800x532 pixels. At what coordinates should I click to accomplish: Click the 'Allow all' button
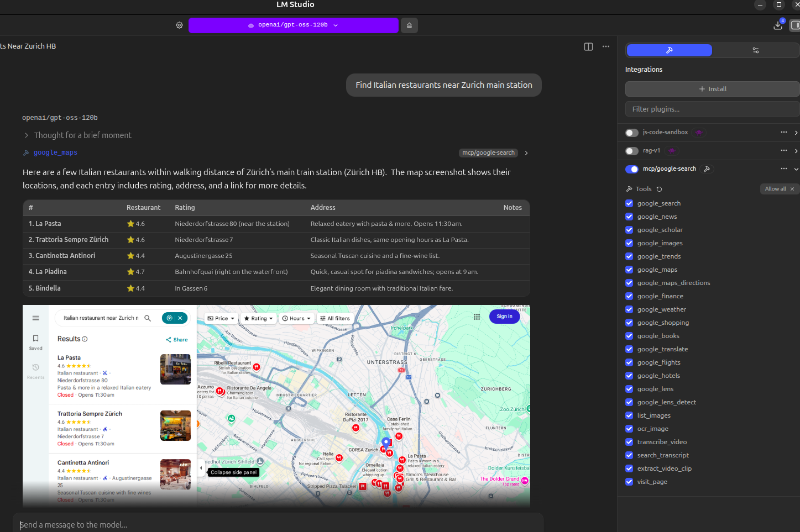(775, 188)
